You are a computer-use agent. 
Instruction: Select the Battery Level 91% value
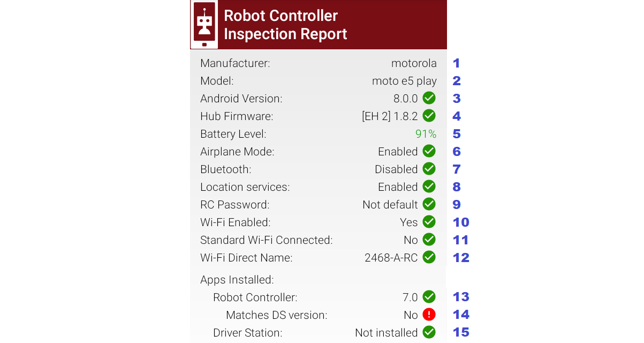pyautogui.click(x=426, y=134)
